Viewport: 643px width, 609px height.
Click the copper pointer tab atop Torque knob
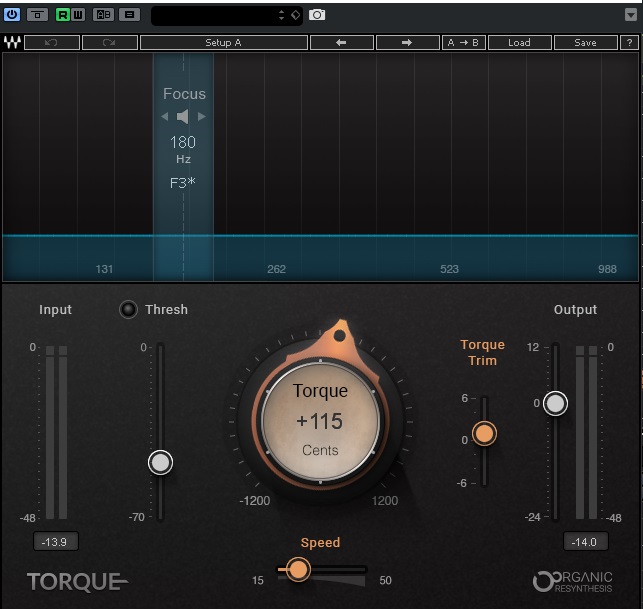(x=340, y=335)
